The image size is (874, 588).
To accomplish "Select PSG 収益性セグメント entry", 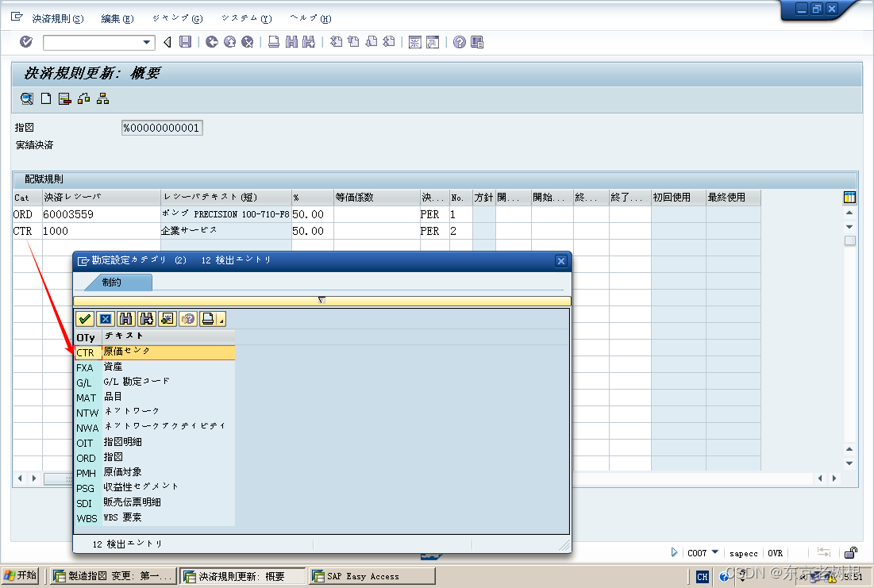I will coord(155,488).
